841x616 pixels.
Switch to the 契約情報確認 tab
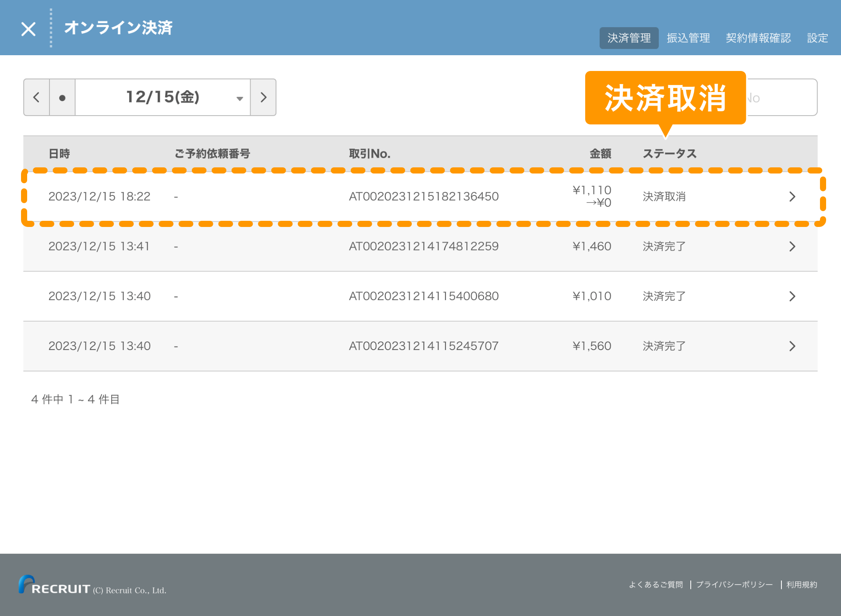pyautogui.click(x=758, y=38)
